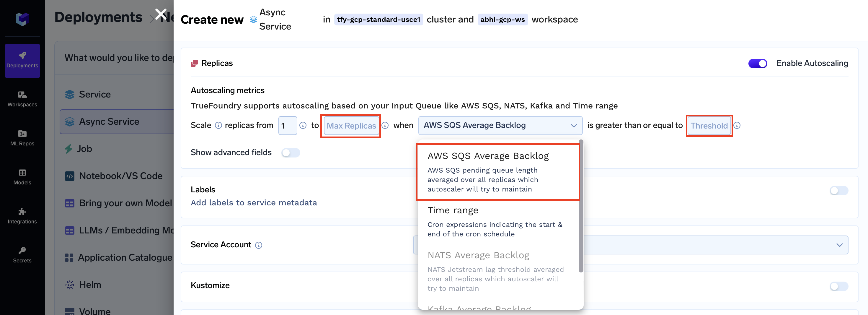868x315 pixels.
Task: Click the Bring your own Model icon
Action: 69,203
